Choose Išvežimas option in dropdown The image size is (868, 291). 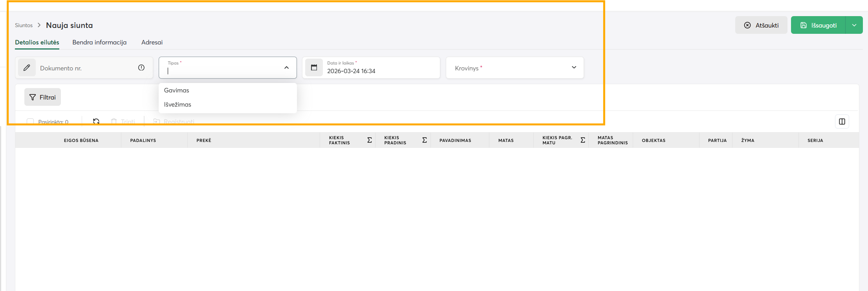coord(178,105)
